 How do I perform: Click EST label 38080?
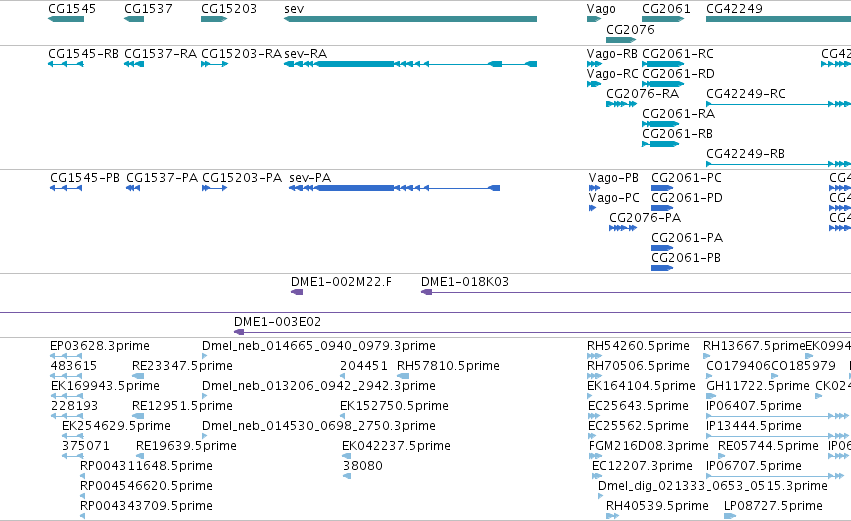(x=363, y=466)
